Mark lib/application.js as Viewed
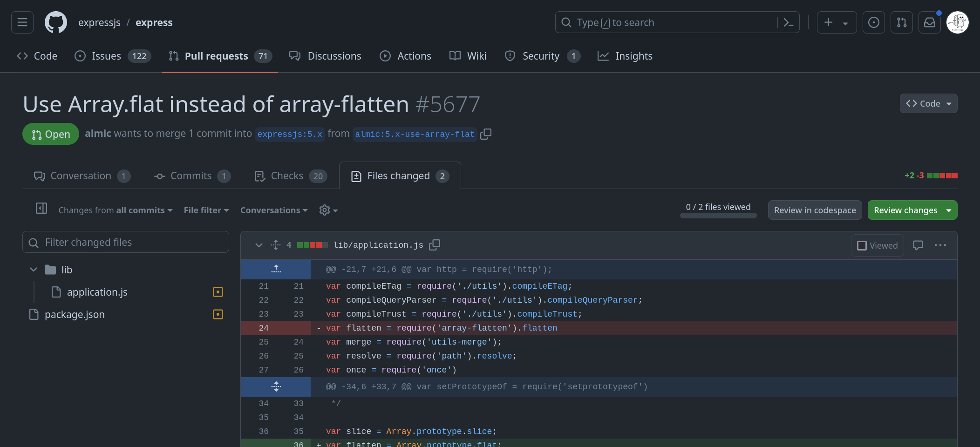The height and width of the screenshot is (447, 980). point(878,245)
